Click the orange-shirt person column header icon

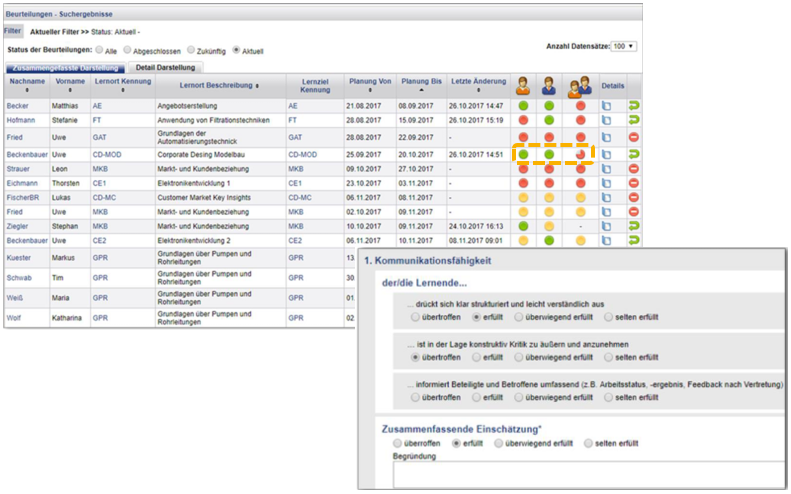523,86
